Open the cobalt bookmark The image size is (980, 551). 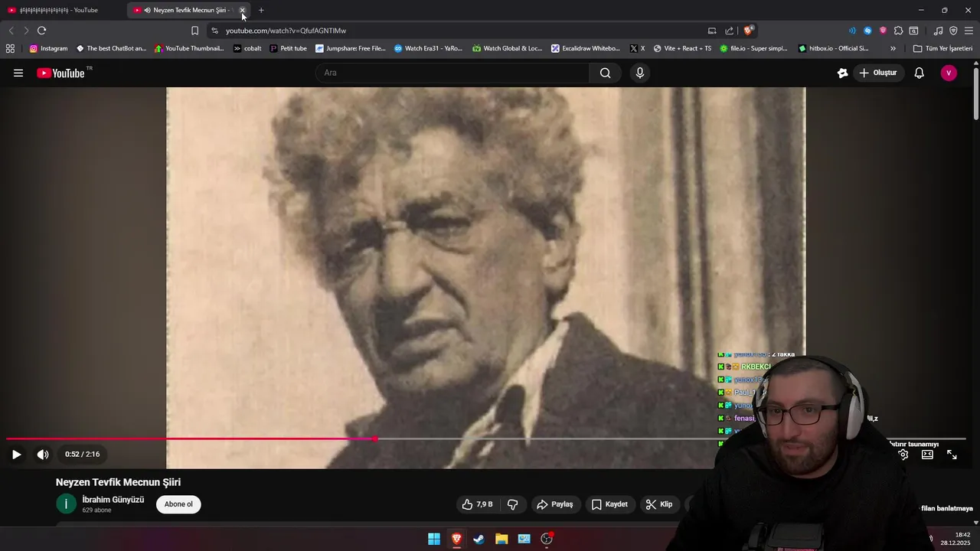(247, 48)
